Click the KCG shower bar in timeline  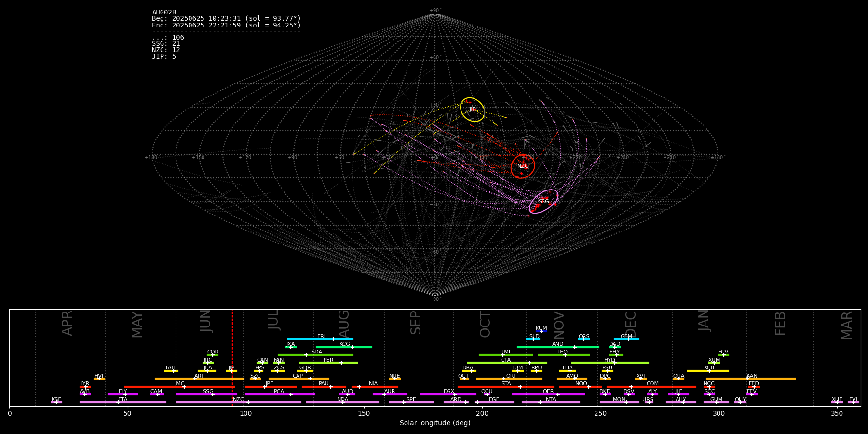(344, 347)
